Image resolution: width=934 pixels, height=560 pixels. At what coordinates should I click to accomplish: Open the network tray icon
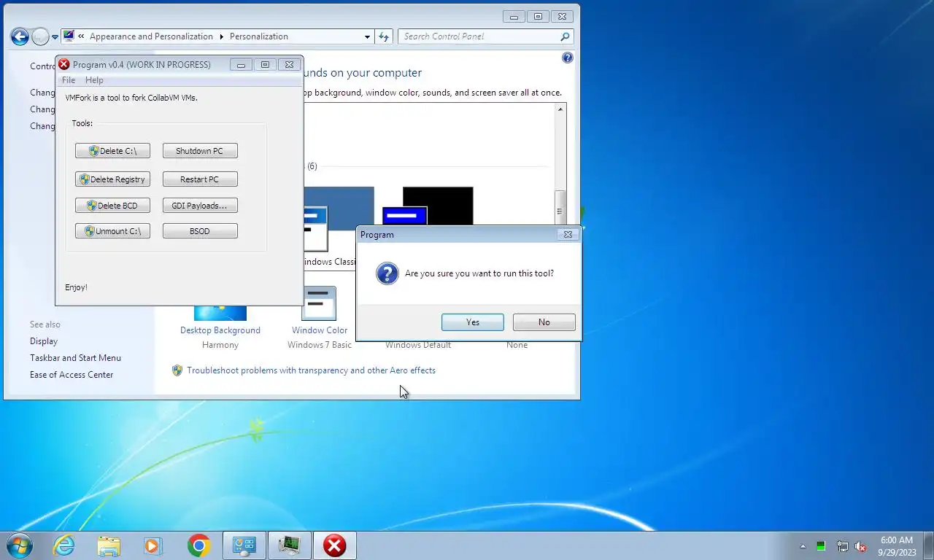842,546
